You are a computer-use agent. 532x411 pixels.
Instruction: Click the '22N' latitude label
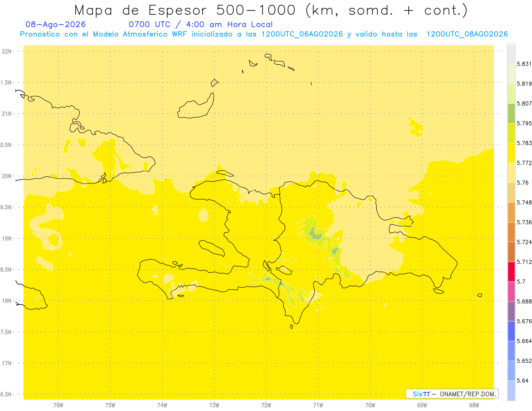click(7, 51)
